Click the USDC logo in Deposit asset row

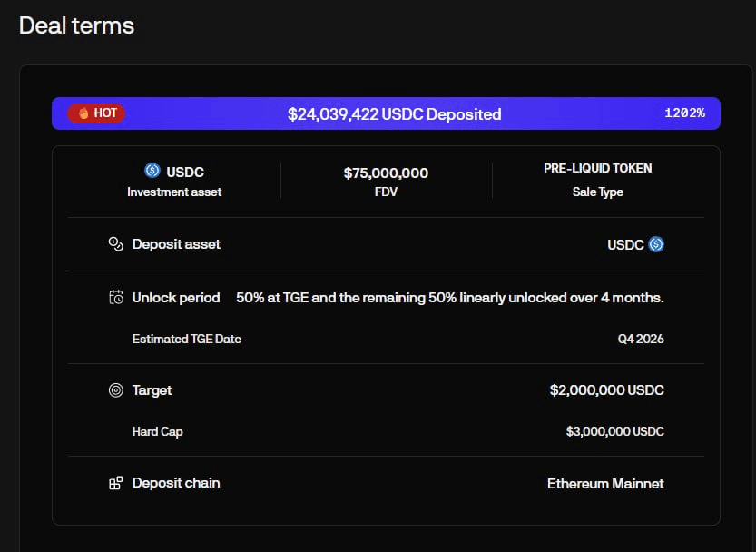656,244
